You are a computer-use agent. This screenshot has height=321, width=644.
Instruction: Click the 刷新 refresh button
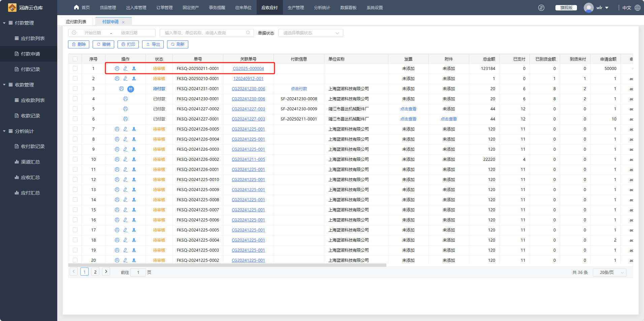(178, 44)
